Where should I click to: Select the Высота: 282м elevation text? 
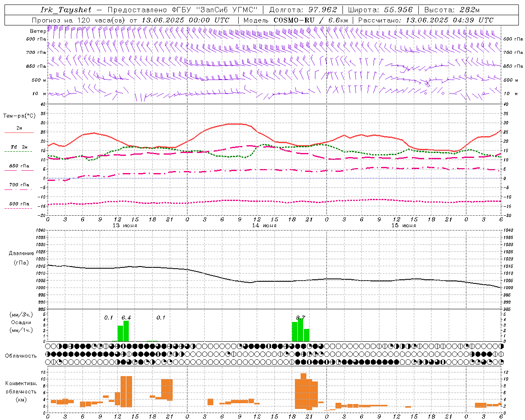point(452,10)
